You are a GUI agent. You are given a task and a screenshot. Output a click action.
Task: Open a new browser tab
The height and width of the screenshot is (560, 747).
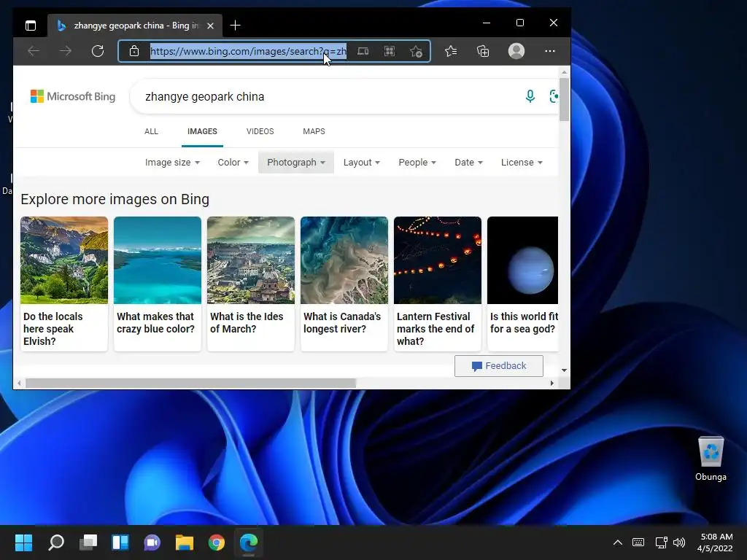pyautogui.click(x=236, y=26)
